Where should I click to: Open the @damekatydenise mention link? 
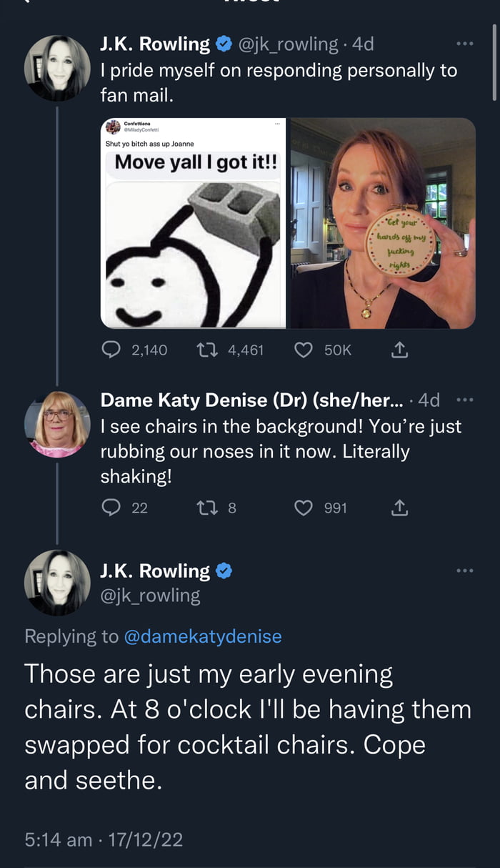(203, 636)
